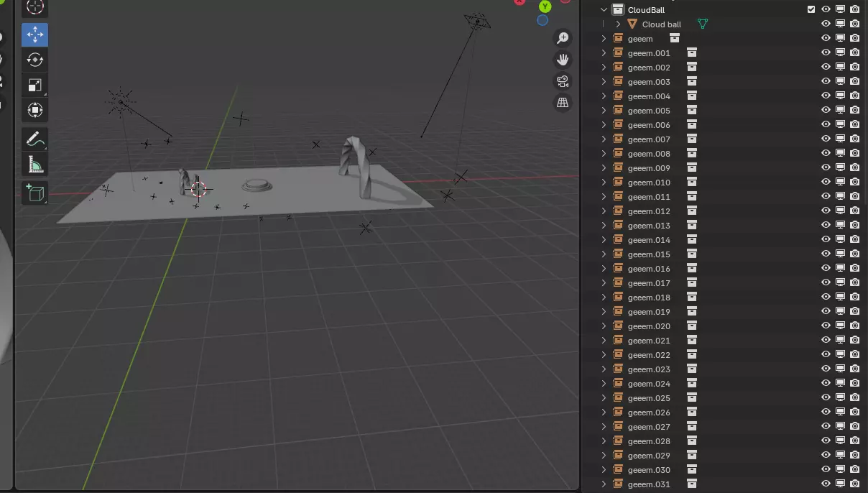Click the geeem.010 linked collection icon

point(692,183)
